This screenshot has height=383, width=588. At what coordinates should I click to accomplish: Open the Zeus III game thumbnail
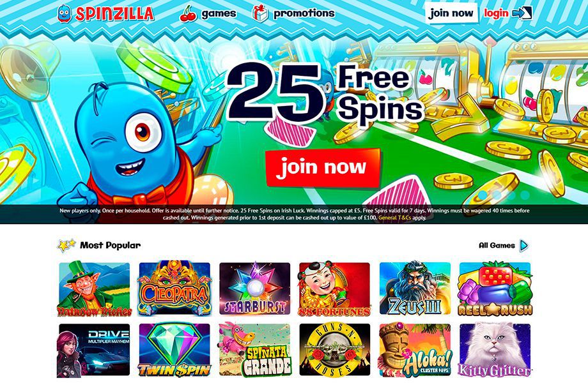tap(415, 289)
